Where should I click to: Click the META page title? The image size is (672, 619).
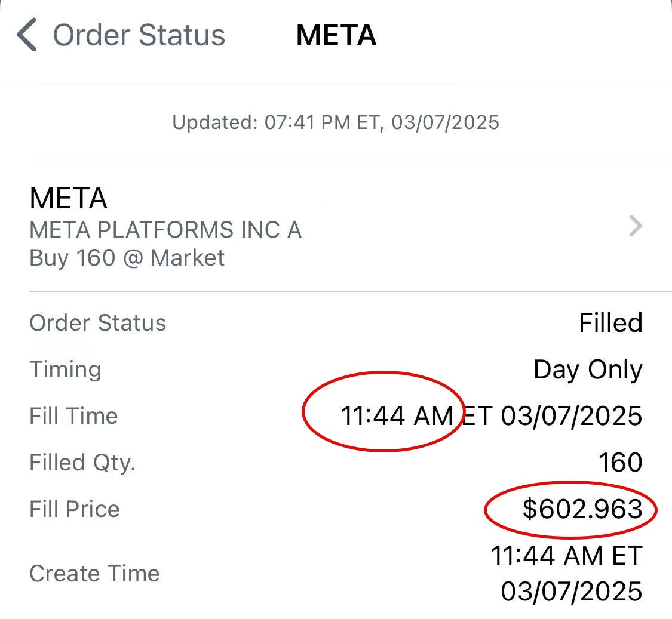[x=336, y=35]
